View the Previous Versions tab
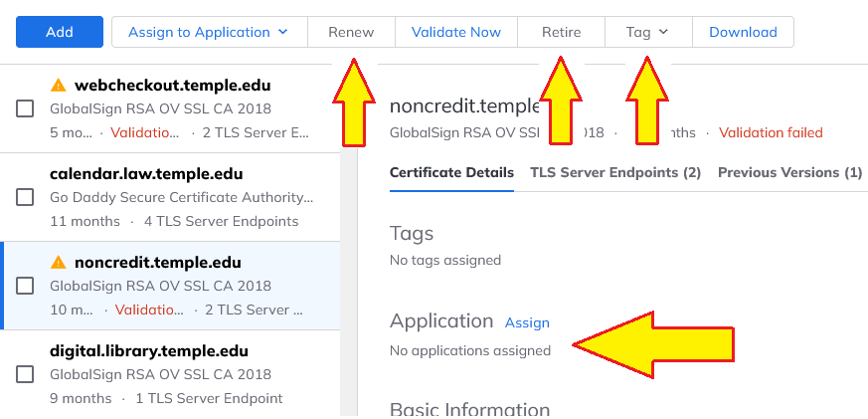Image resolution: width=868 pixels, height=419 pixels. click(789, 172)
